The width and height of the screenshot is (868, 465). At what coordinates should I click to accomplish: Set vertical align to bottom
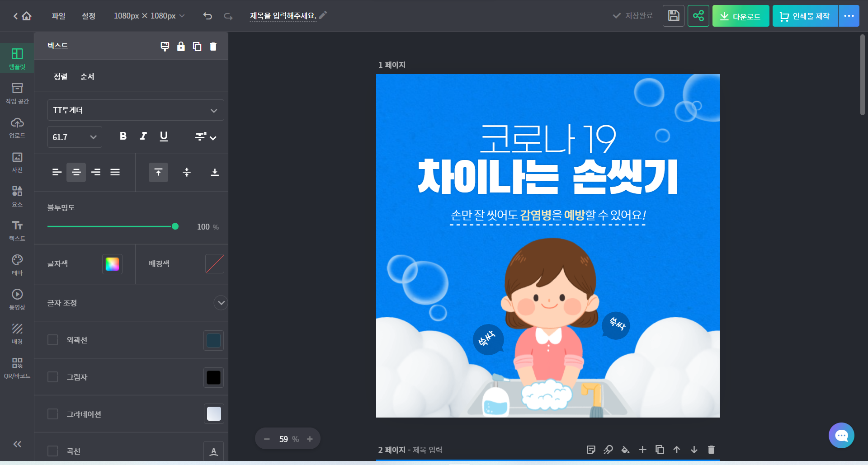click(215, 172)
